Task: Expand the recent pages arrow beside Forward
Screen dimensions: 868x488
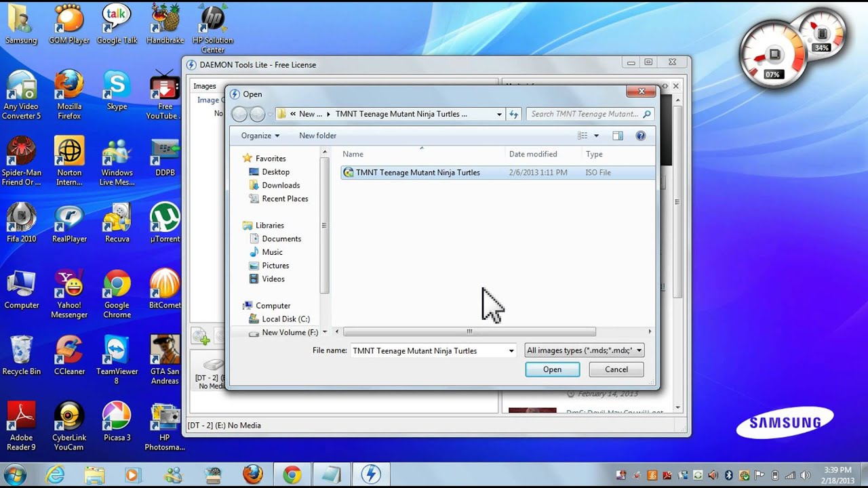Action: click(270, 114)
